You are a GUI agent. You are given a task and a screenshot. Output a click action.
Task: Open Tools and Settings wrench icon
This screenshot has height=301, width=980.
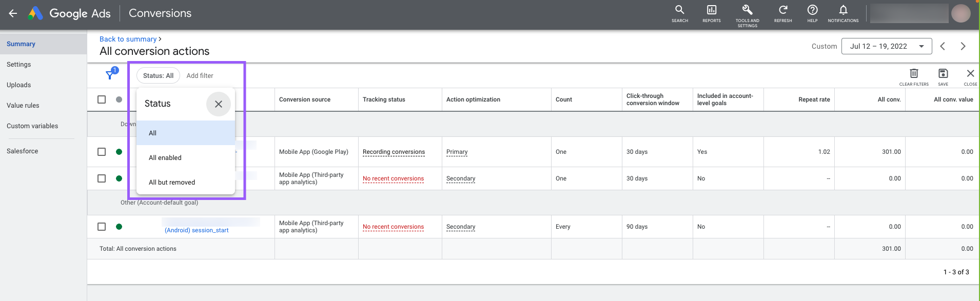coord(747,13)
